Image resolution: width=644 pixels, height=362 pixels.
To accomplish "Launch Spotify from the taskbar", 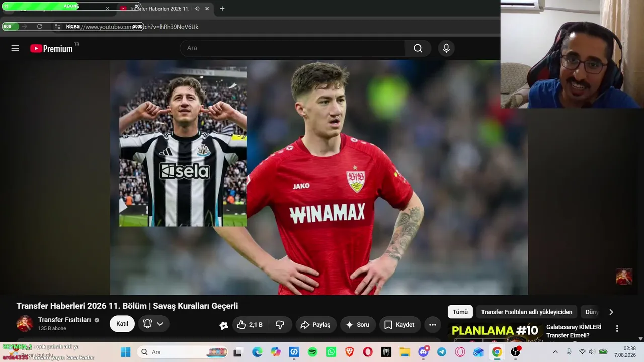I will point(312,352).
